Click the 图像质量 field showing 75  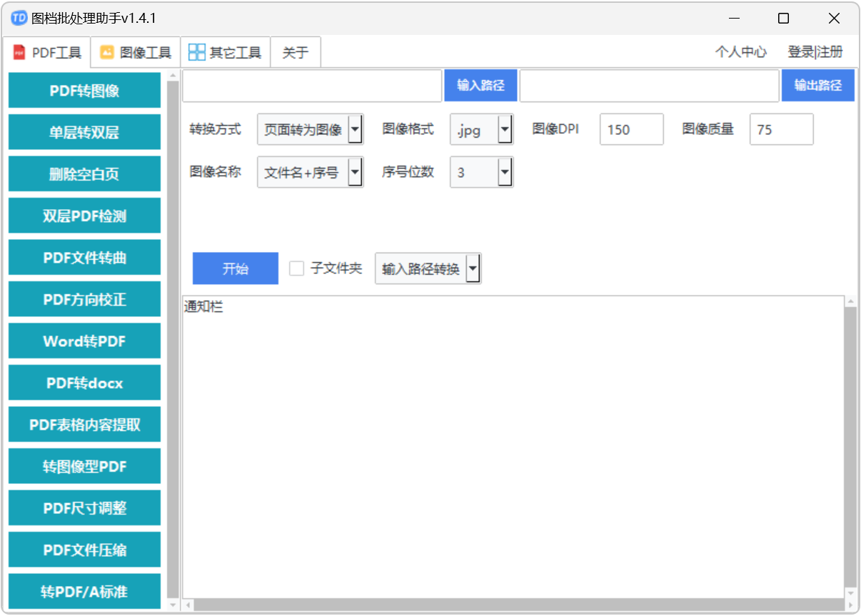click(781, 129)
